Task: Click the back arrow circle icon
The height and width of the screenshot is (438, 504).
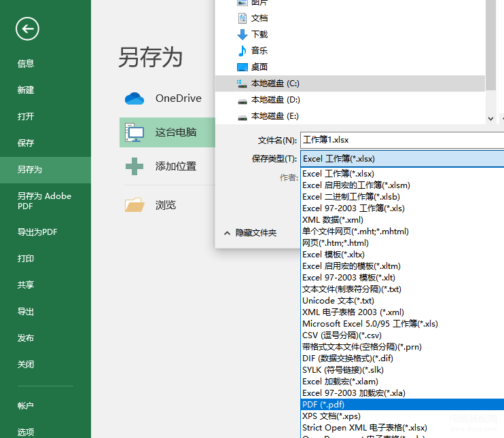Action: click(27, 29)
